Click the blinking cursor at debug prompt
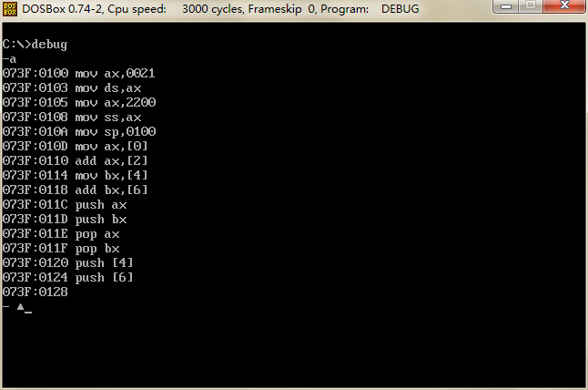Image resolution: width=588 pixels, height=390 pixels. (28, 311)
